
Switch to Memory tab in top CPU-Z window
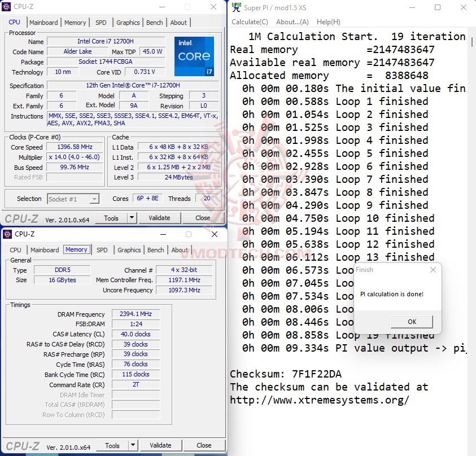point(75,23)
